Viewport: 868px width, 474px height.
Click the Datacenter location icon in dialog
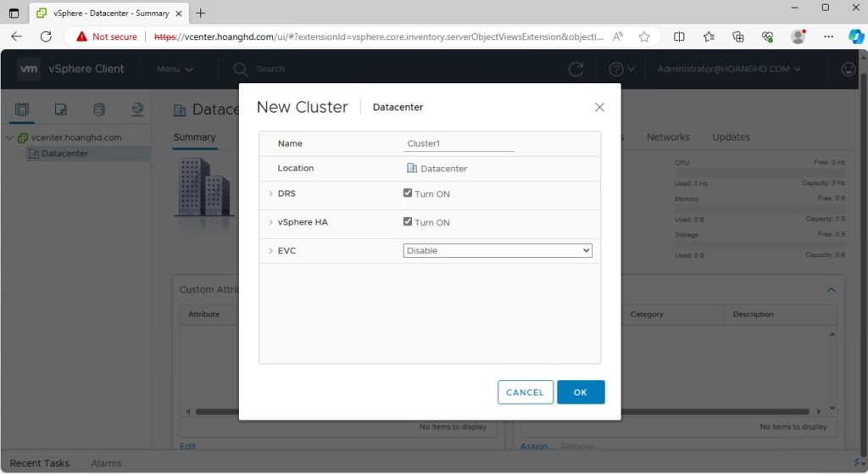coord(412,168)
